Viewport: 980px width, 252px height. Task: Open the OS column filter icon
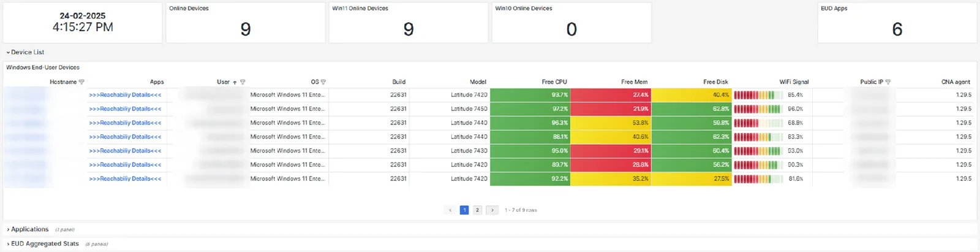point(323,82)
